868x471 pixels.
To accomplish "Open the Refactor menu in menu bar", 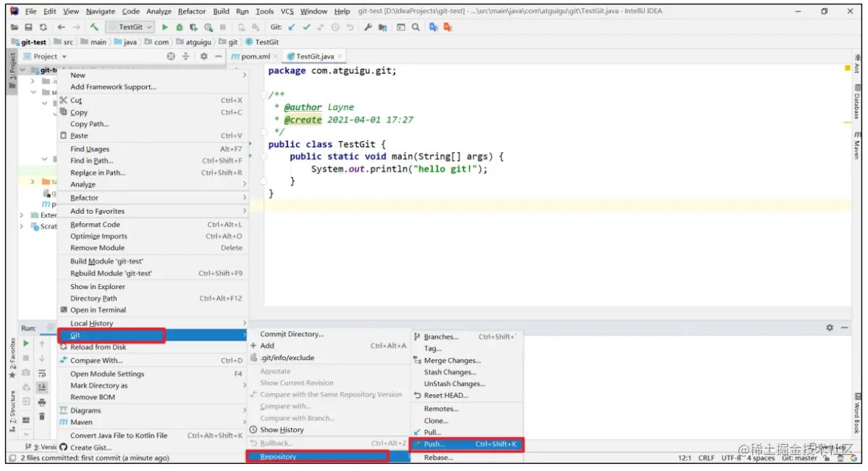I will pos(192,11).
